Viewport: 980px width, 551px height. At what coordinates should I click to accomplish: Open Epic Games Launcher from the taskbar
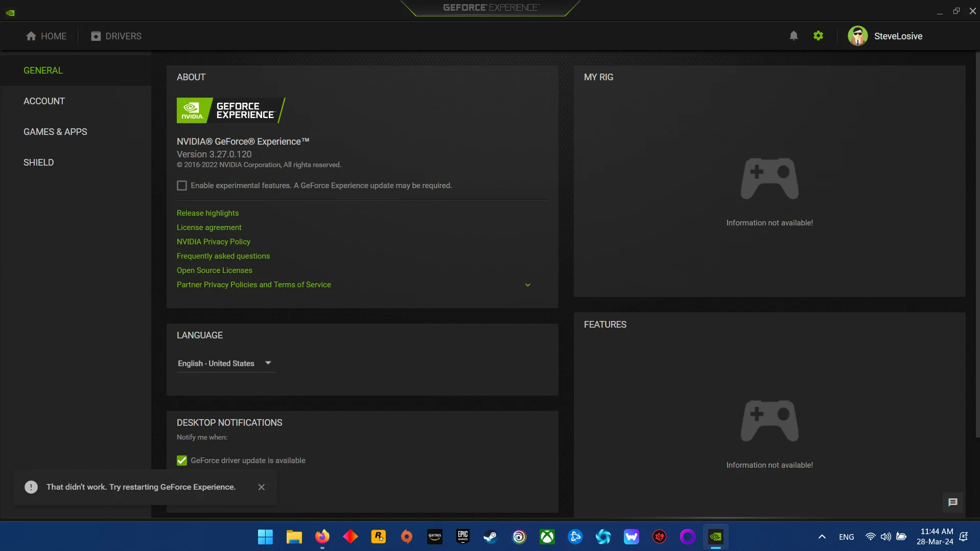462,537
